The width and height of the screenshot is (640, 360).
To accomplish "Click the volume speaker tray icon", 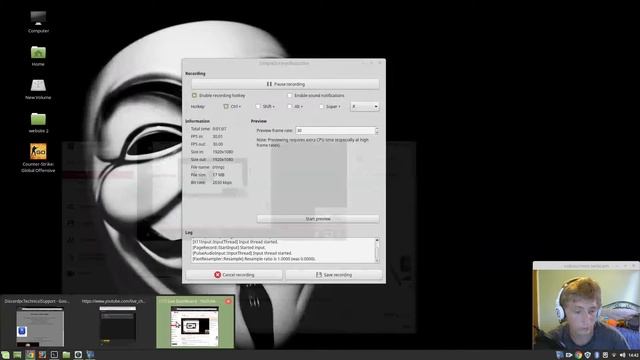I will pyautogui.click(x=622, y=355).
